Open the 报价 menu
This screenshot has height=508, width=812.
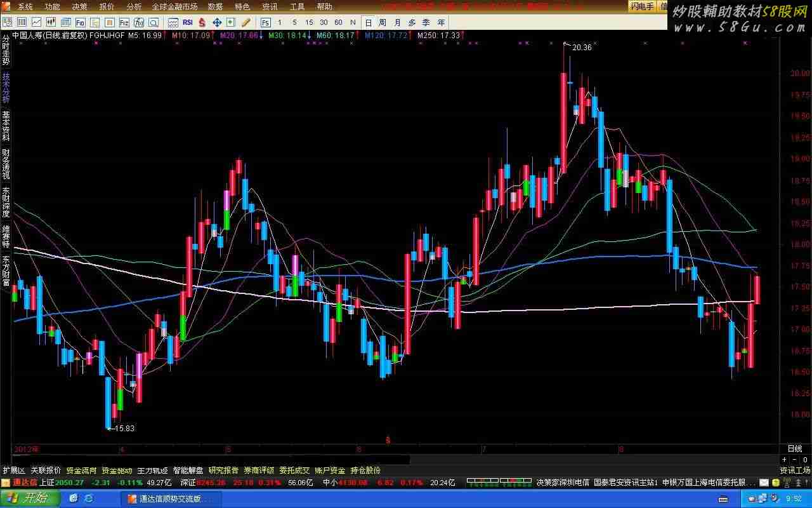(x=107, y=6)
